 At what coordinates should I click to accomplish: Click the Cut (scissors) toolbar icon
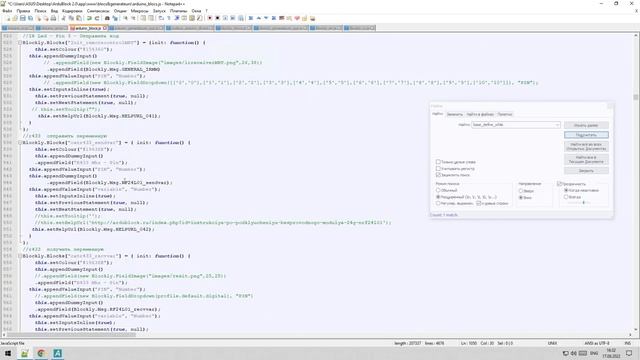63,18
